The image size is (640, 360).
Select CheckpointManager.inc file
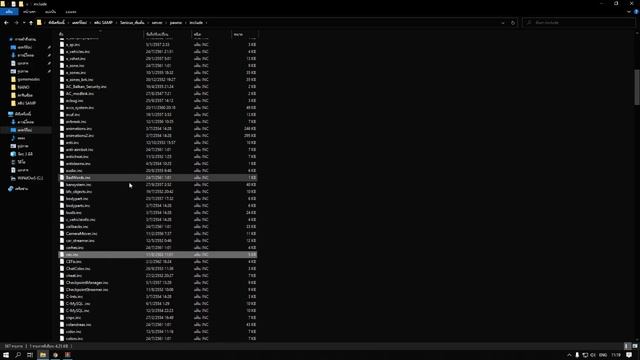(158, 282)
